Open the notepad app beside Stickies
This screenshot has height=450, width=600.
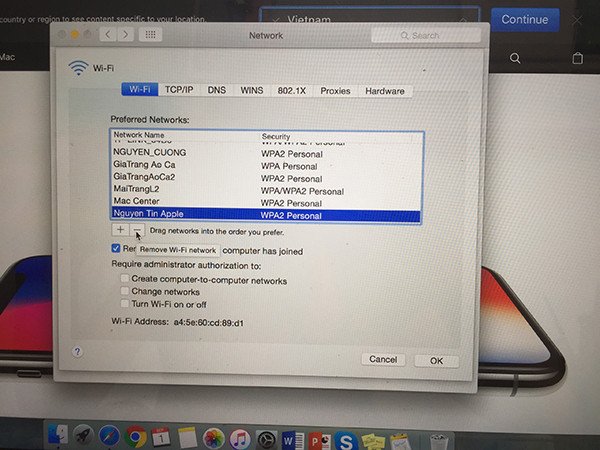point(400,442)
